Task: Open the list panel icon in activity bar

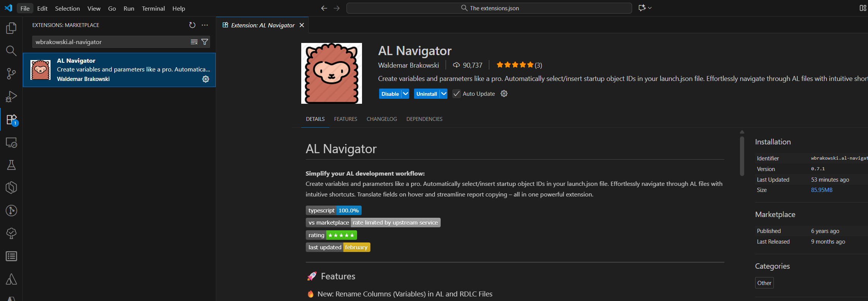Action: coord(11,256)
